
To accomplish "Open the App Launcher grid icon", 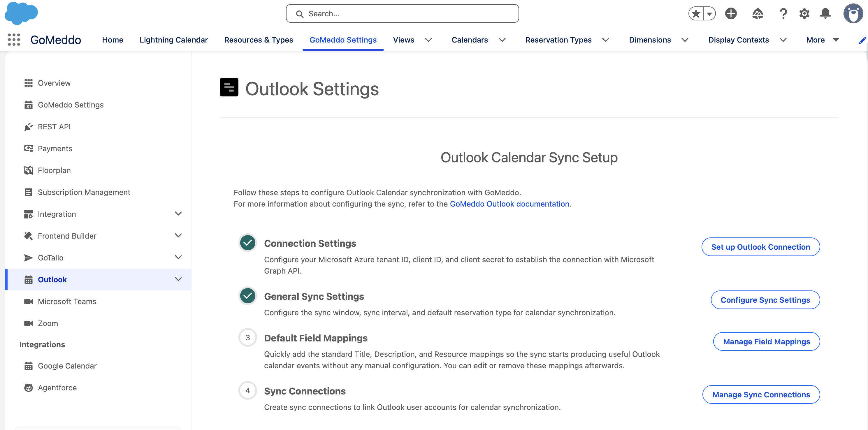I will point(14,40).
